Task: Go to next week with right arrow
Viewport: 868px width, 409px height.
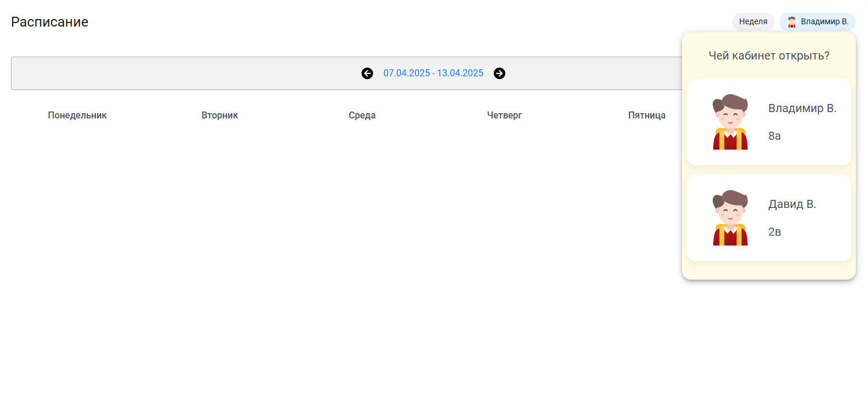Action: click(500, 73)
